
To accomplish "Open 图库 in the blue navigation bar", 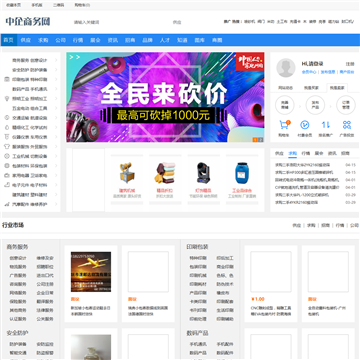I will pyautogui.click(x=199, y=40).
